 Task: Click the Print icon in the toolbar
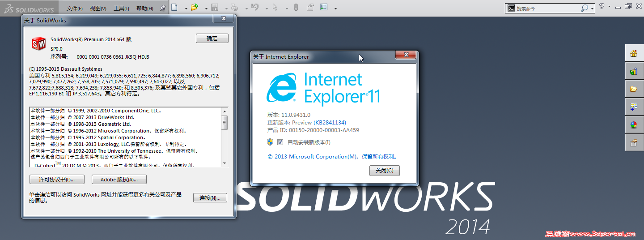tap(234, 7)
